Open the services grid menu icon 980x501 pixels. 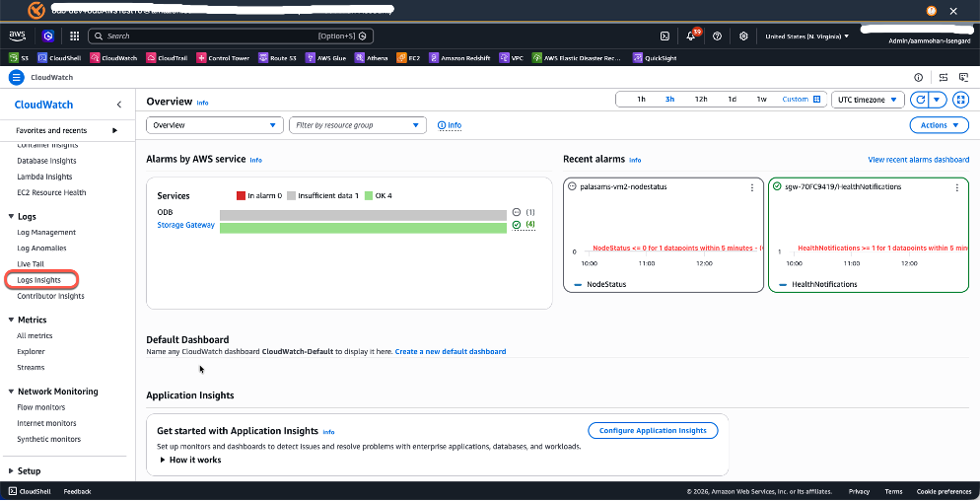[x=74, y=36]
